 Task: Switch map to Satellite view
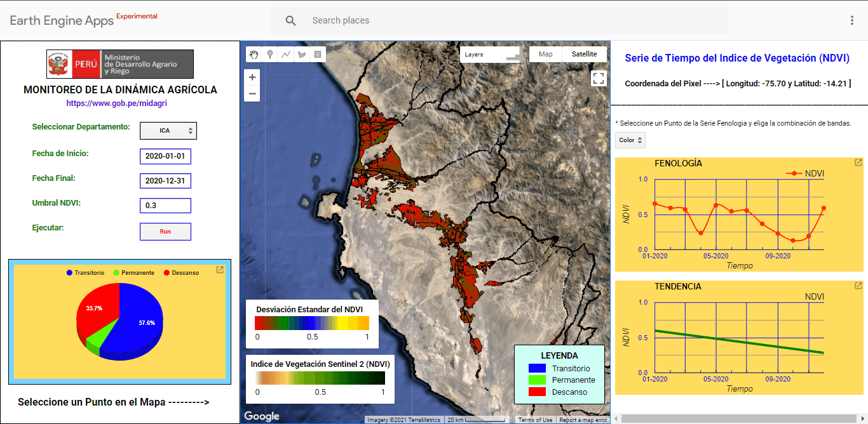(x=584, y=55)
